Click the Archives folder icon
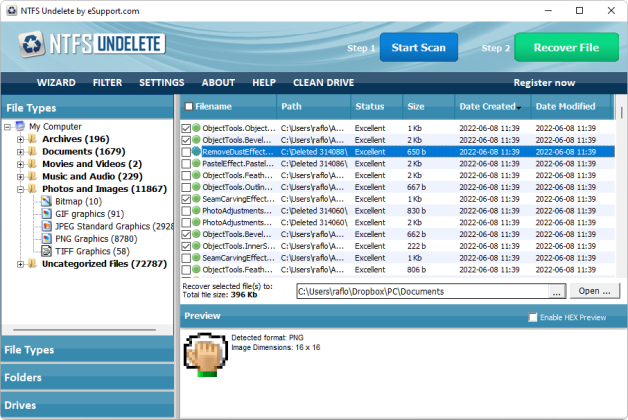Image resolution: width=628 pixels, height=420 pixels. pos(33,139)
